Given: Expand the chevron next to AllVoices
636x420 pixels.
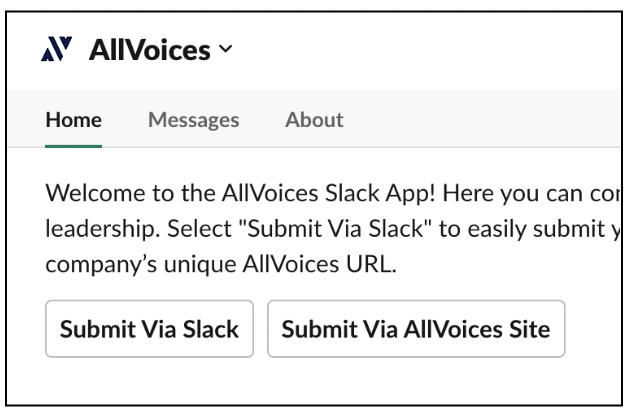Looking at the screenshot, I should coord(226,49).
